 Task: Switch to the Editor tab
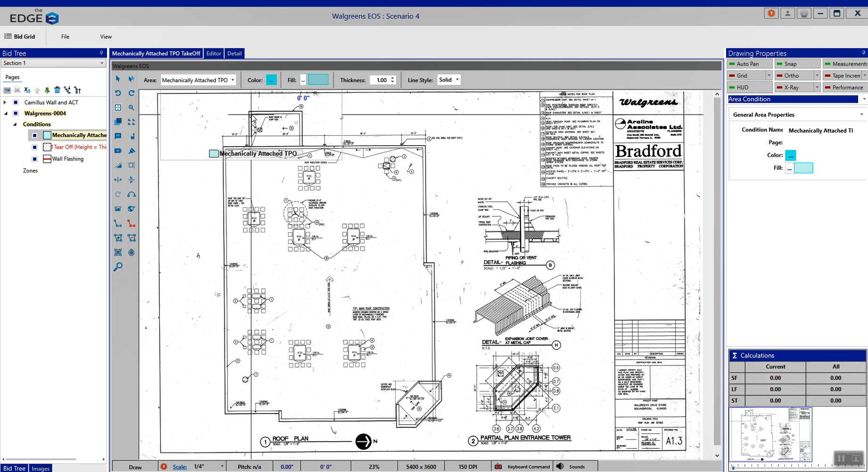(x=214, y=53)
